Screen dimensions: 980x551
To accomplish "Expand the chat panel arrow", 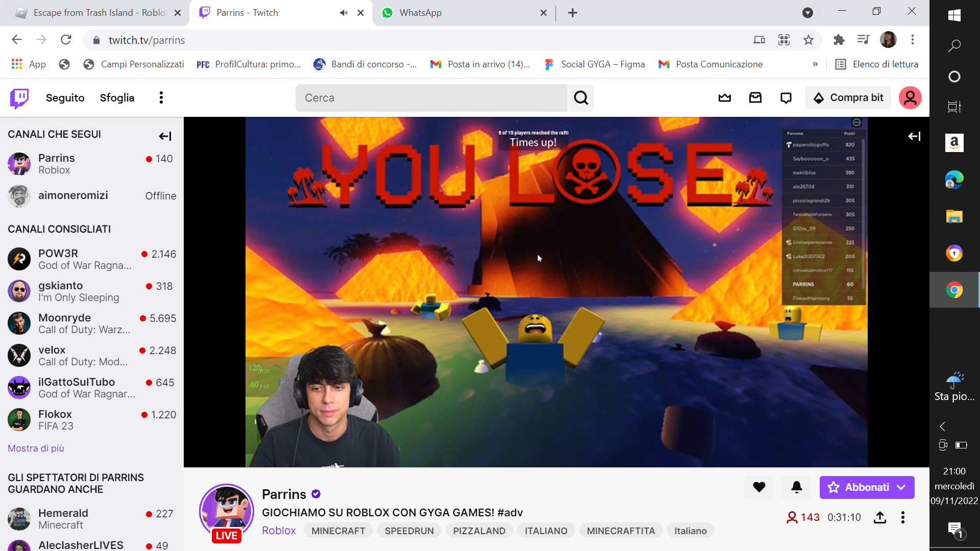I will (914, 136).
